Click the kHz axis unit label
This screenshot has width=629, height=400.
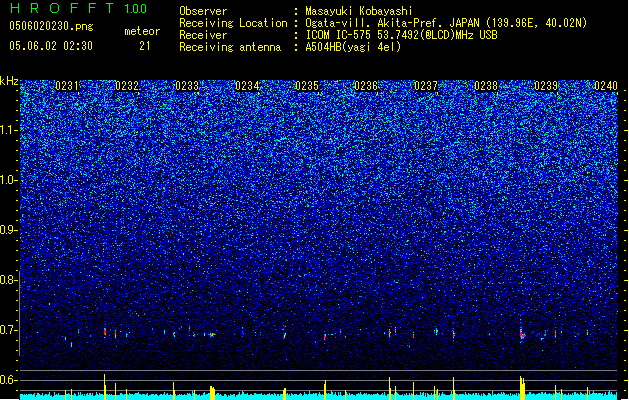[x=9, y=81]
